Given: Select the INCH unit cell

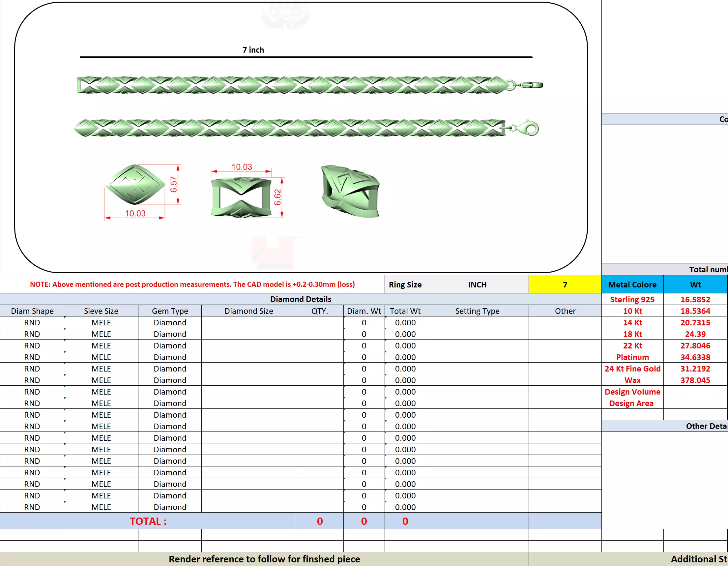Looking at the screenshot, I should click(x=477, y=284).
